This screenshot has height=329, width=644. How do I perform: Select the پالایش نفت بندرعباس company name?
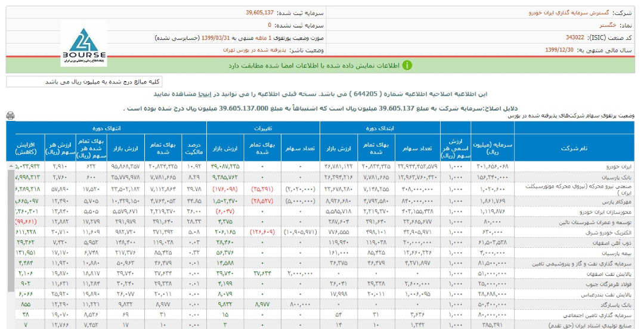coord(606,294)
